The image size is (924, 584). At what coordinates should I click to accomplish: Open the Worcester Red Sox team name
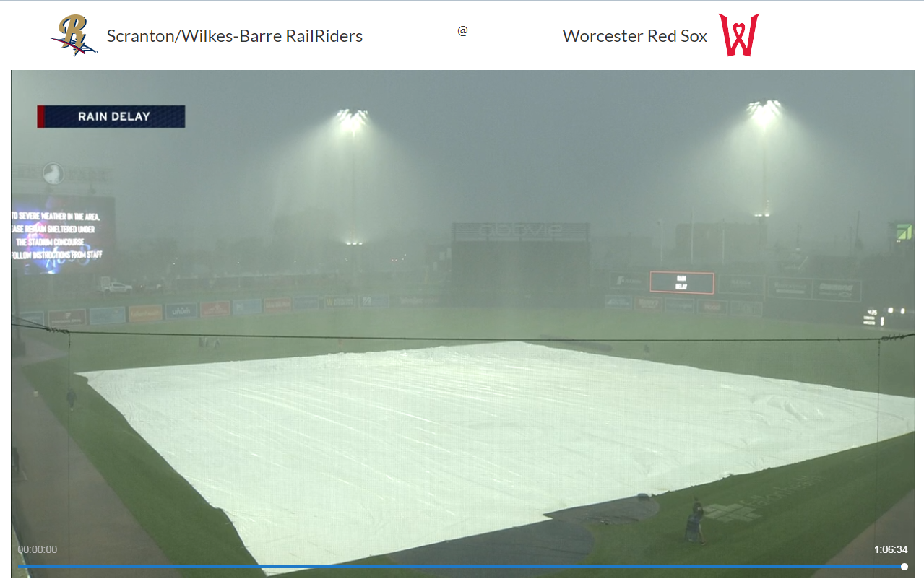(x=635, y=36)
